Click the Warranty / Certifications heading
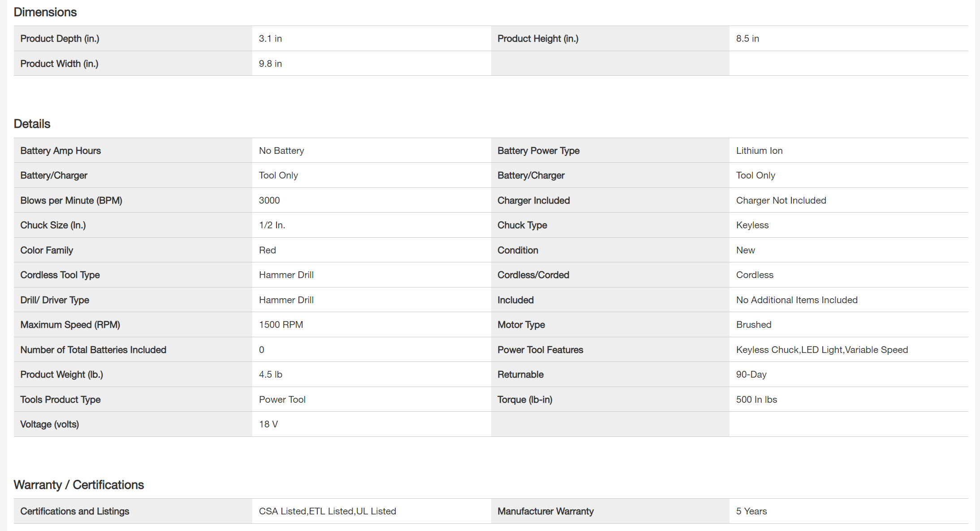The width and height of the screenshot is (980, 531). [x=79, y=485]
